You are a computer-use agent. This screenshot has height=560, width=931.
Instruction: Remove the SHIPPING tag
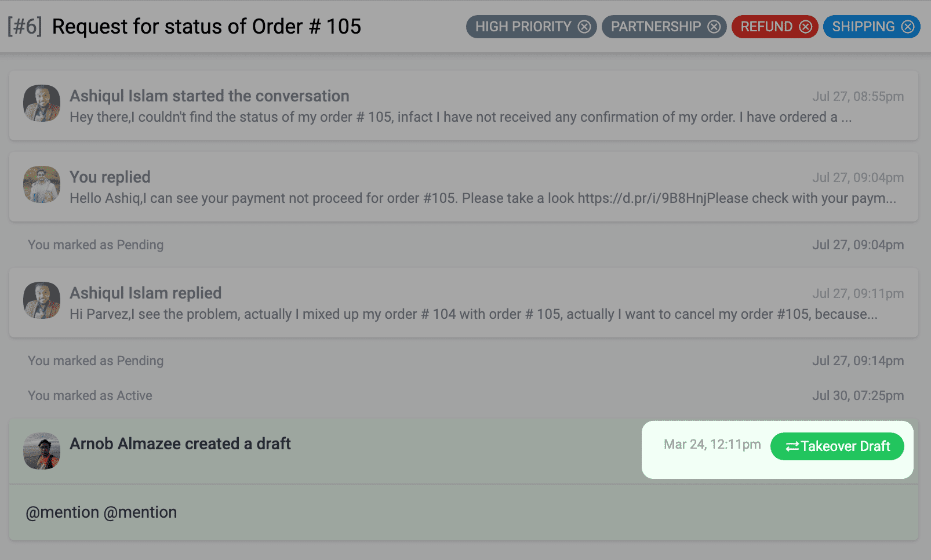pos(908,27)
